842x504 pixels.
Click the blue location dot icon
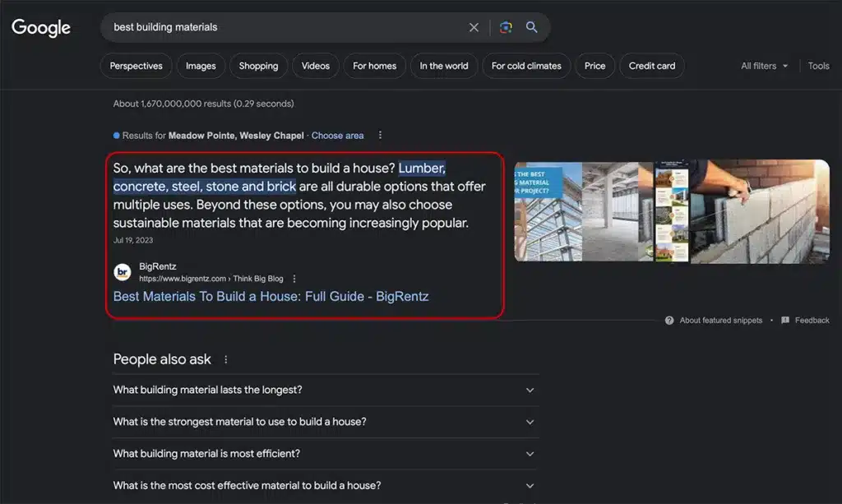tap(116, 136)
